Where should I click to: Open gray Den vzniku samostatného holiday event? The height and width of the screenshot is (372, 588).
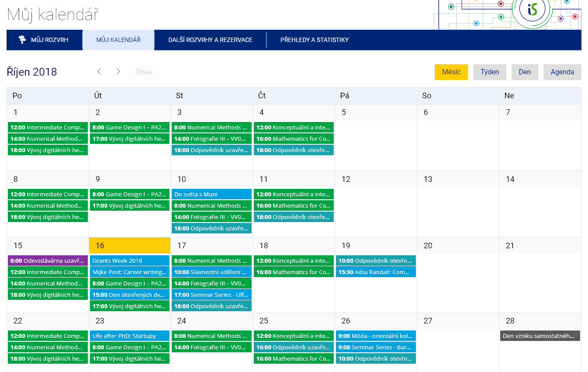540,336
